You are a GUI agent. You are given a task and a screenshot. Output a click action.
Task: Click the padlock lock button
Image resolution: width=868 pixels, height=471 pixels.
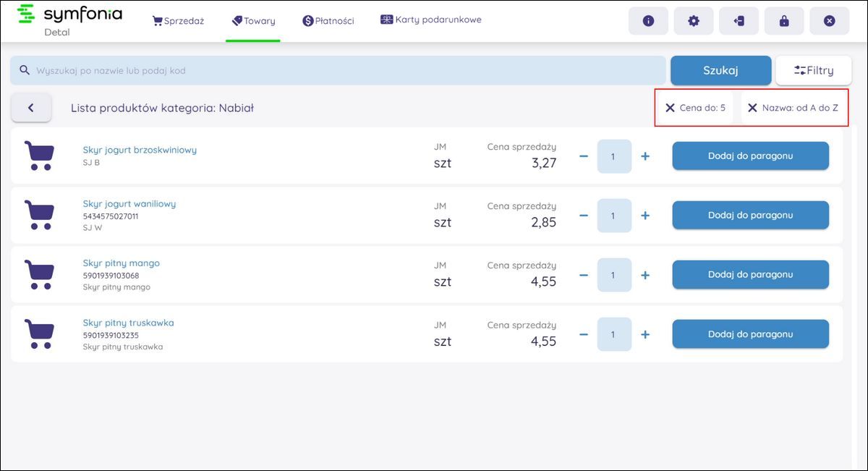pyautogui.click(x=784, y=21)
